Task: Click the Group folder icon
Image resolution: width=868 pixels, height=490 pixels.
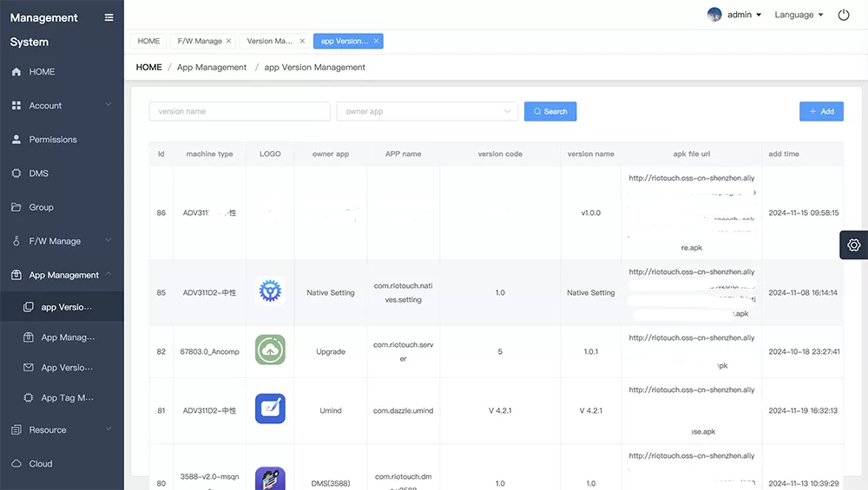Action: tap(16, 206)
